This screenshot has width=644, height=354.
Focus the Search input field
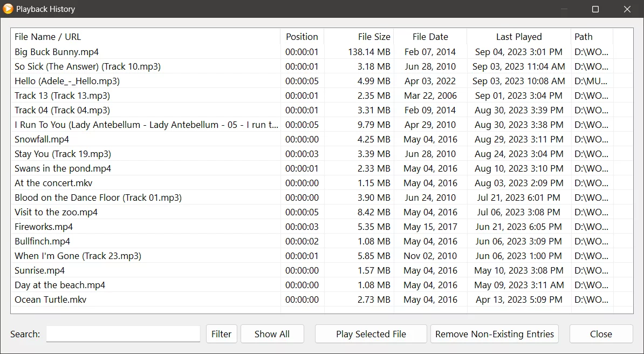pyautogui.click(x=123, y=334)
